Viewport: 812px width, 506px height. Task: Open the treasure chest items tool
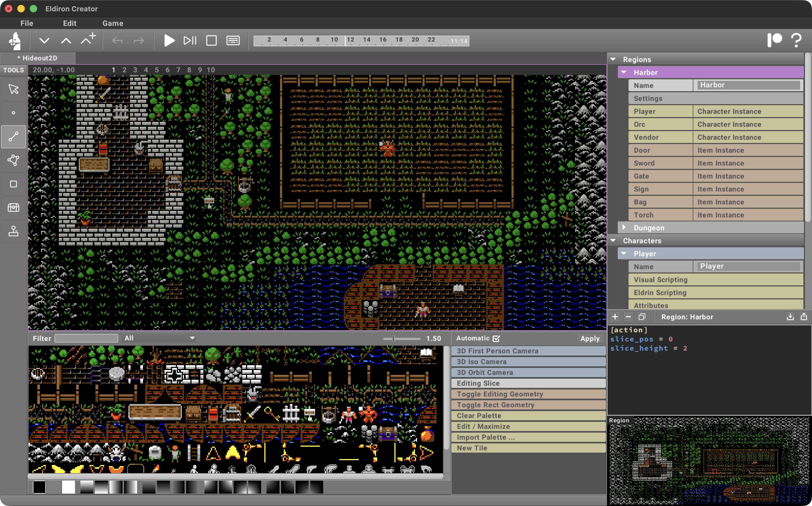pos(13,207)
